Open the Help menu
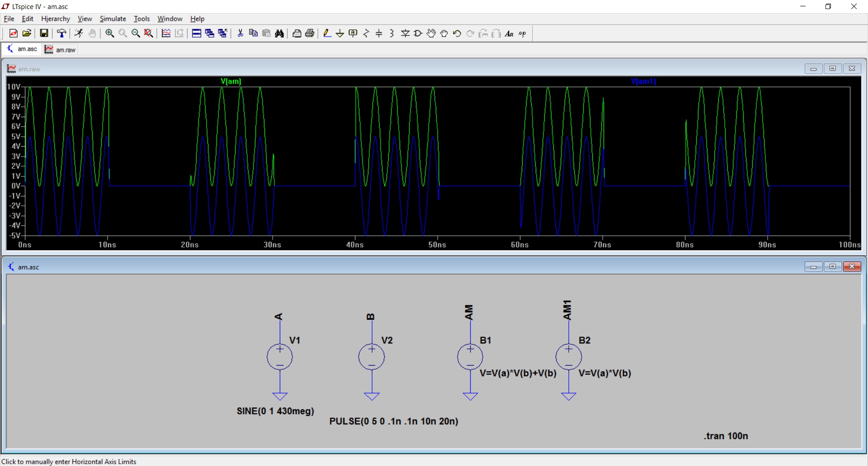Image resolution: width=868 pixels, height=466 pixels. (x=197, y=19)
